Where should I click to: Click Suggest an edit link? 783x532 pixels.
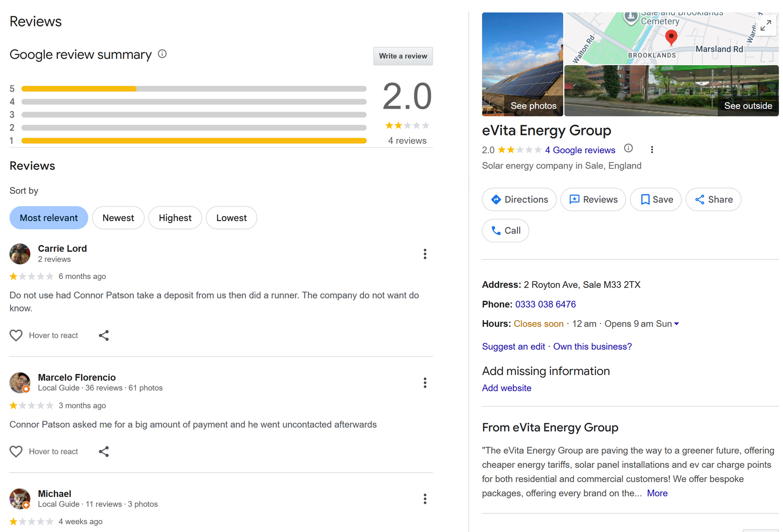[x=513, y=347]
